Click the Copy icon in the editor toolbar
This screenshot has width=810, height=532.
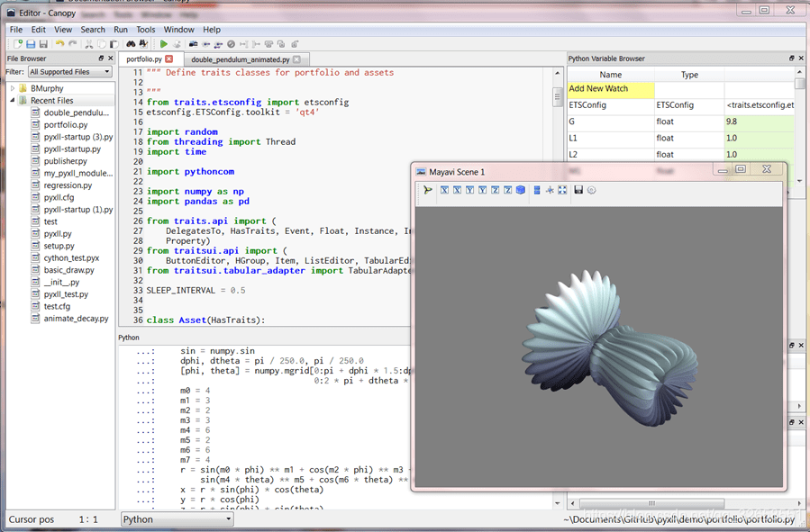click(102, 44)
